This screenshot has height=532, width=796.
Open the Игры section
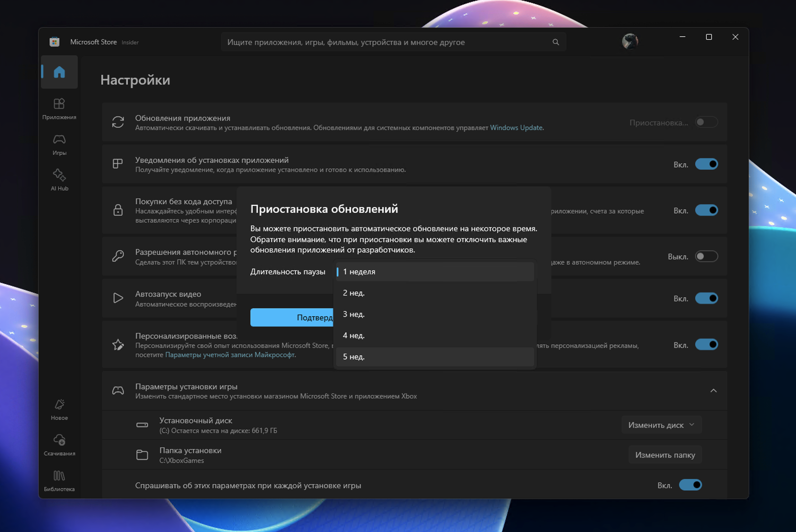pyautogui.click(x=59, y=144)
